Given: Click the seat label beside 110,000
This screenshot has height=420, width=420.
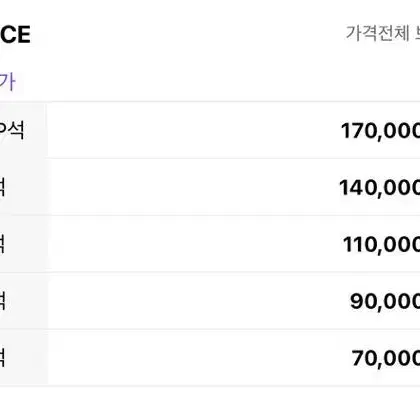Looking at the screenshot, I should [3, 244].
